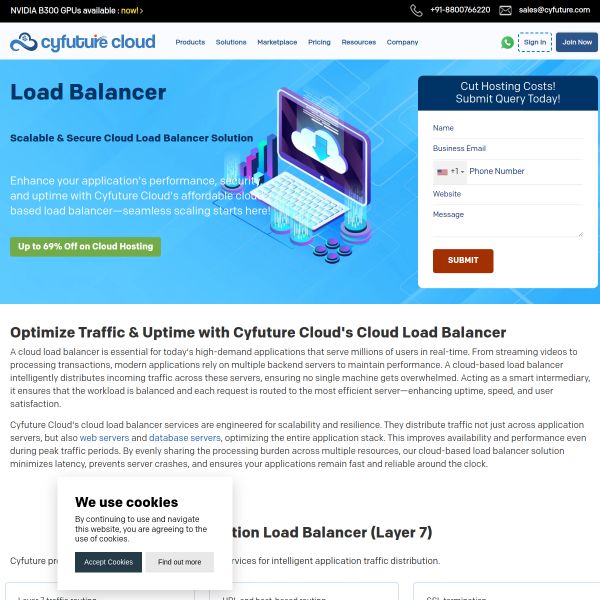600x600 pixels.
Task: Focus the Name input field
Action: [507, 129]
